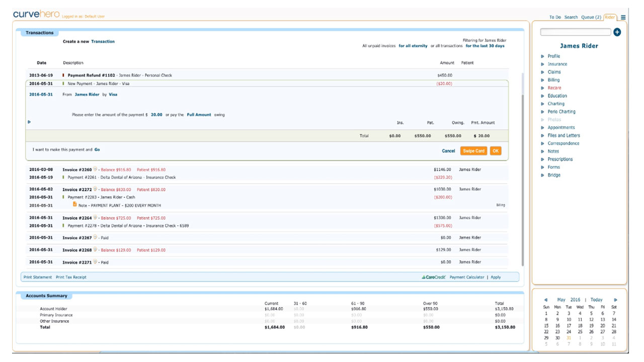Viewport: 644px width, 362px height.
Task: Click the info icon beside Invoice #2271
Action: click(x=95, y=262)
